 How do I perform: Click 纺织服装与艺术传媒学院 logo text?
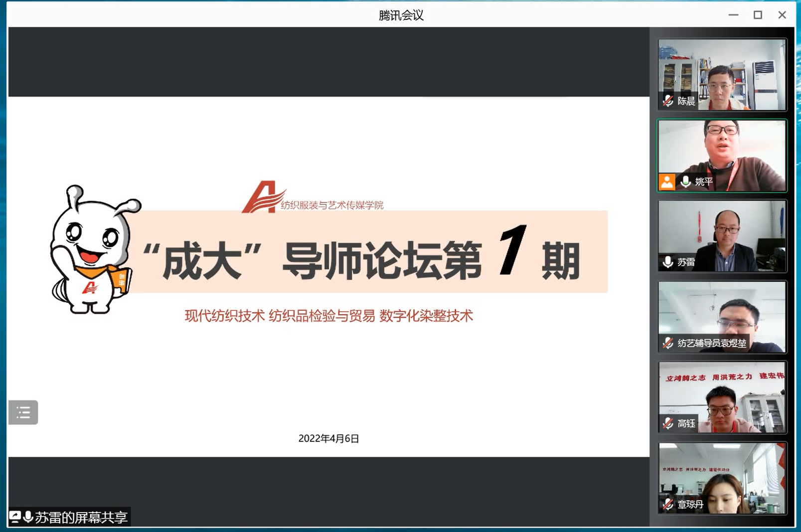(332, 205)
